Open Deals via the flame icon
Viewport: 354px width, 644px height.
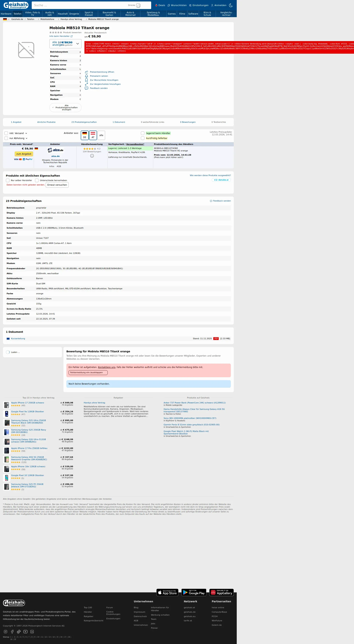[156, 5]
